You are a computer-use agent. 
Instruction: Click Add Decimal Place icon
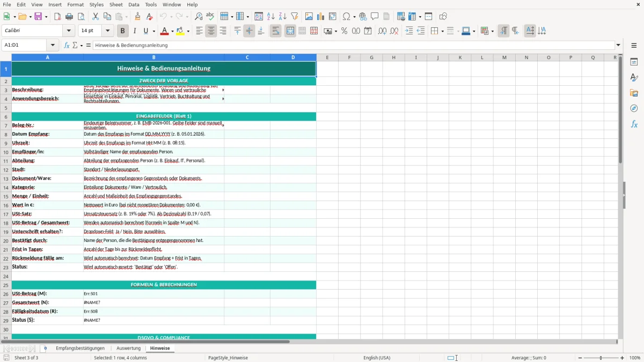382,31
